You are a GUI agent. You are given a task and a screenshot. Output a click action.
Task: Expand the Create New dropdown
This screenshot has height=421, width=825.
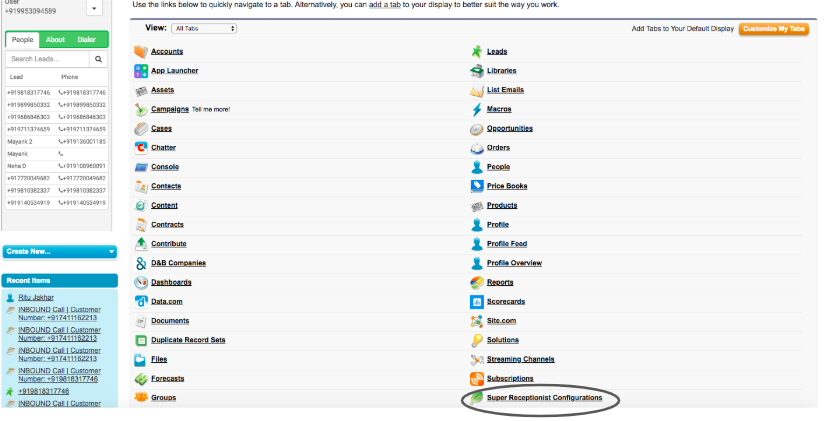click(x=59, y=252)
